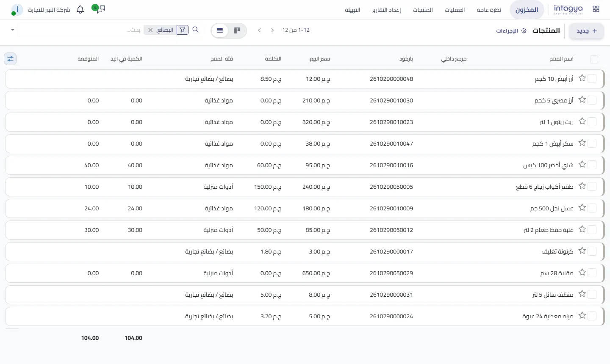Check the سكر أبيض 1 كجم row
610x364 pixels.
tap(592, 143)
